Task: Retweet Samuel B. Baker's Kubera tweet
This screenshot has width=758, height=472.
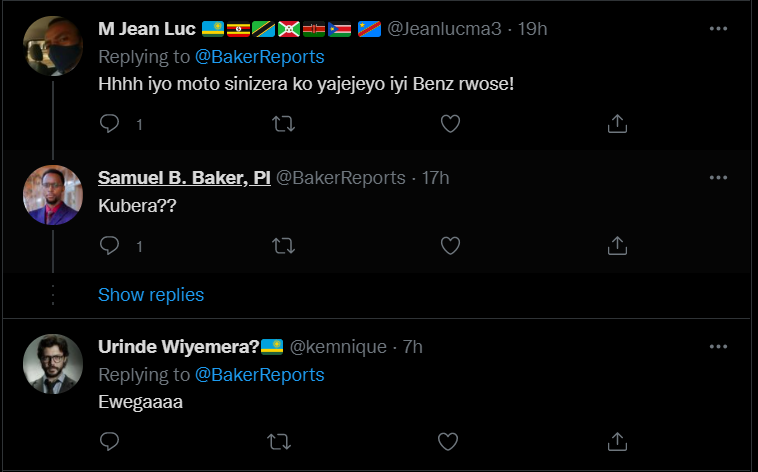Action: [x=284, y=245]
